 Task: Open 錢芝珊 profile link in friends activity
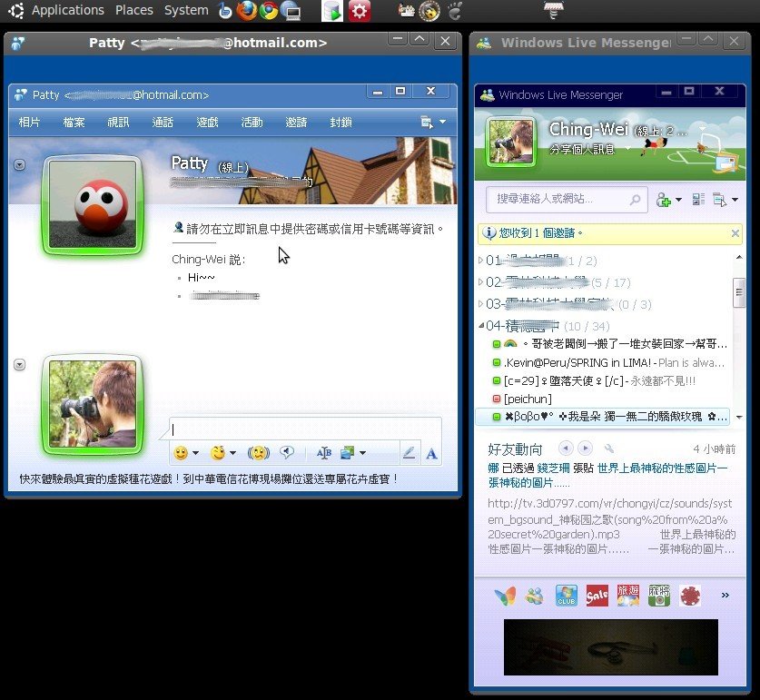[553, 468]
